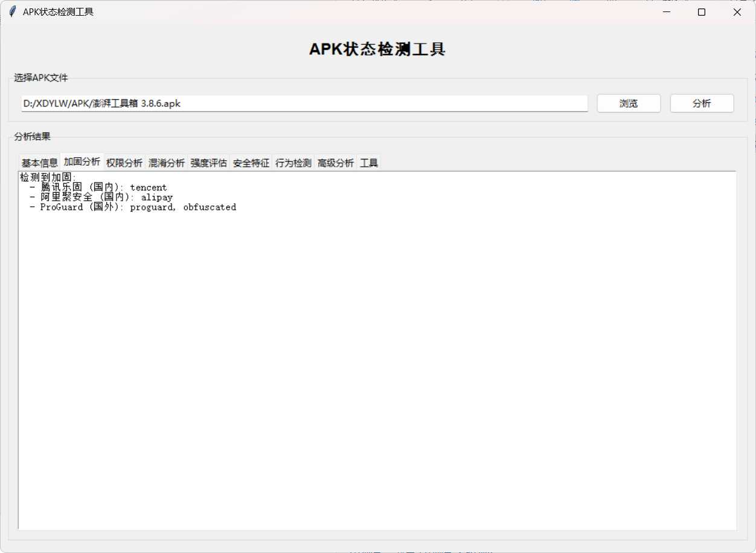The height and width of the screenshot is (553, 756).
Task: Maximize the APK状态检测工具 window
Action: click(x=701, y=11)
